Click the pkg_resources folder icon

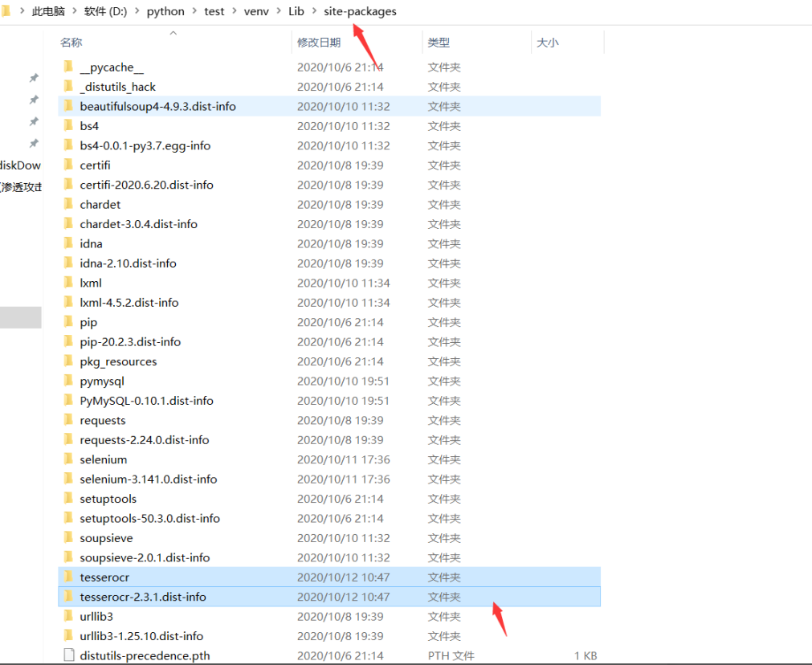pyautogui.click(x=68, y=361)
